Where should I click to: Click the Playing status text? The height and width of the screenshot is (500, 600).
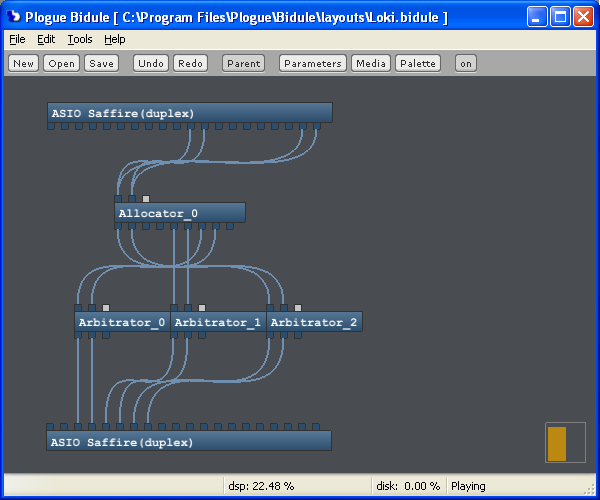point(468,486)
